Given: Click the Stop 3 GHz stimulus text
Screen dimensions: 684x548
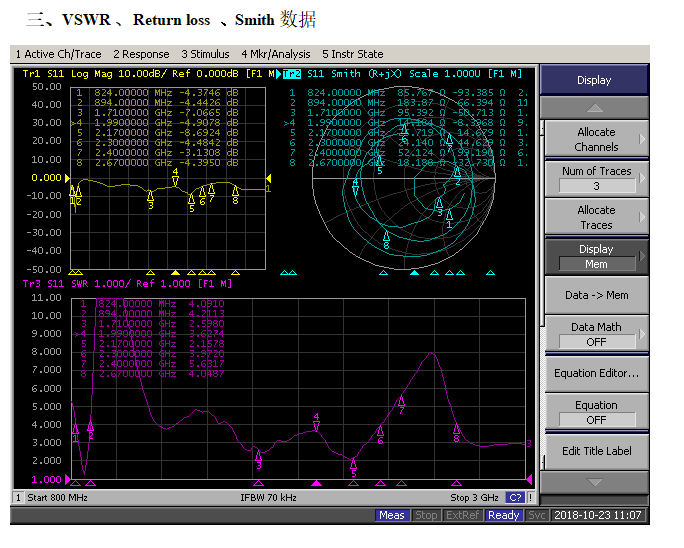Looking at the screenshot, I should click(x=474, y=498).
